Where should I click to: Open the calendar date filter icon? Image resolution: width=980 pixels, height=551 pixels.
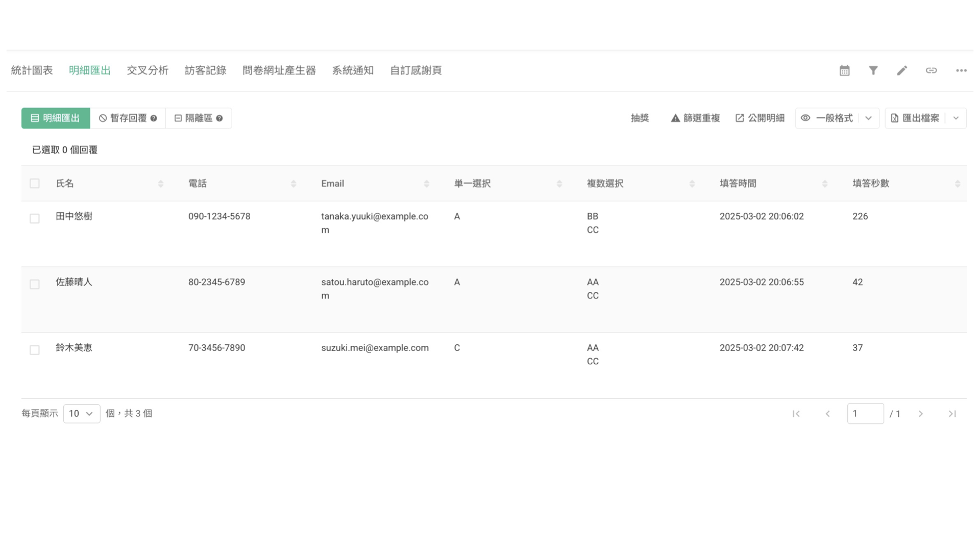click(844, 70)
